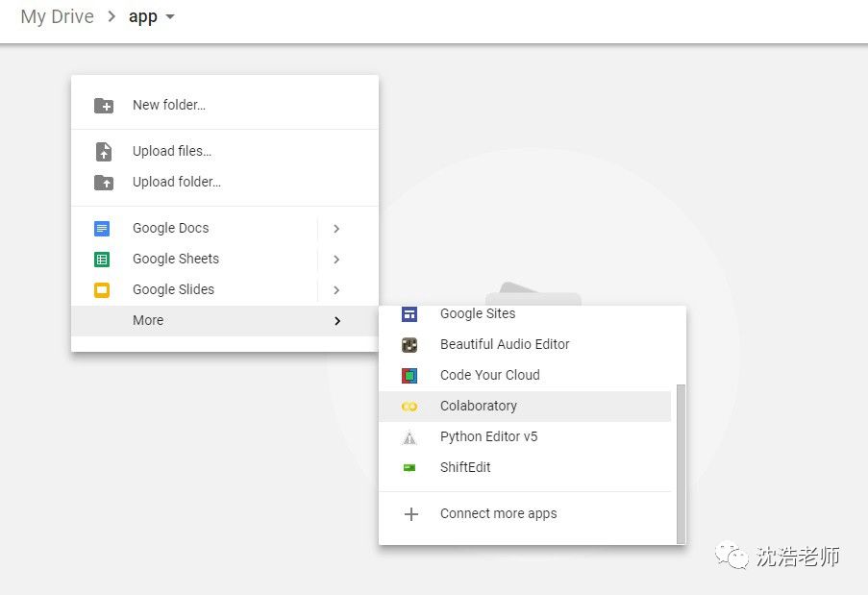
Task: Click the Code Your Cloud icon
Action: (409, 376)
